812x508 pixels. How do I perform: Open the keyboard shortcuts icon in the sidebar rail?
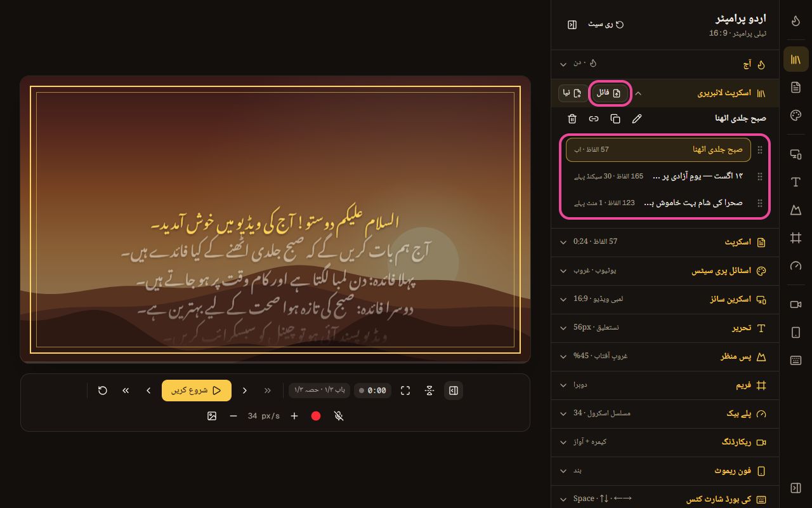tap(796, 361)
